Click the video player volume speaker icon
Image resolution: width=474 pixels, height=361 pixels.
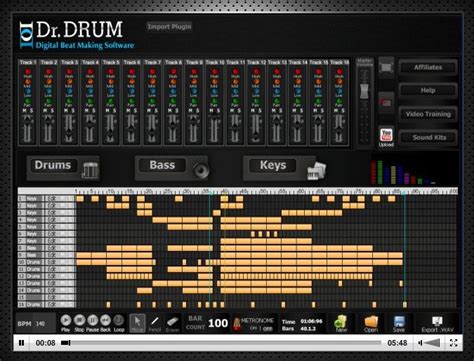tap(421, 343)
